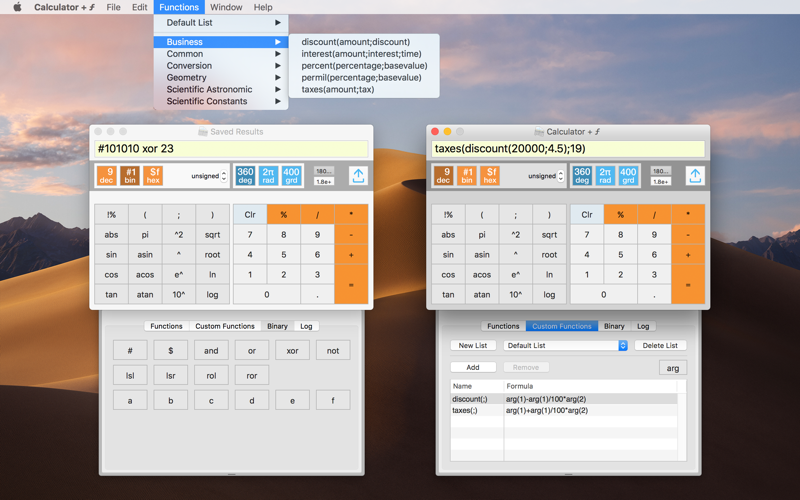Click the $ hex prefix key in Binary panel

[x=171, y=351]
